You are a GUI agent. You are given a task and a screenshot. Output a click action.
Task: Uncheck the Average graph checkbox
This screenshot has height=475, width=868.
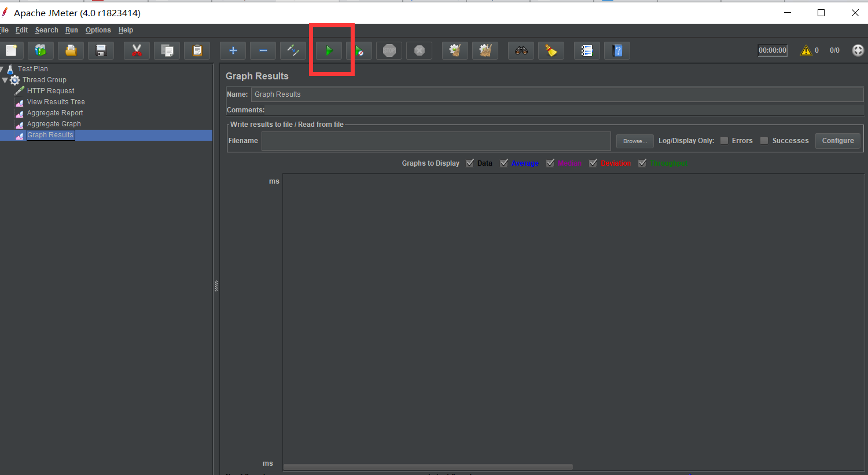click(504, 163)
